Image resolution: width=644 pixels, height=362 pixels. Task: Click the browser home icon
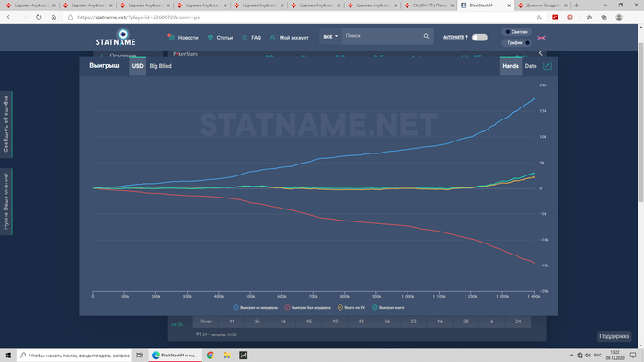pyautogui.click(x=53, y=17)
